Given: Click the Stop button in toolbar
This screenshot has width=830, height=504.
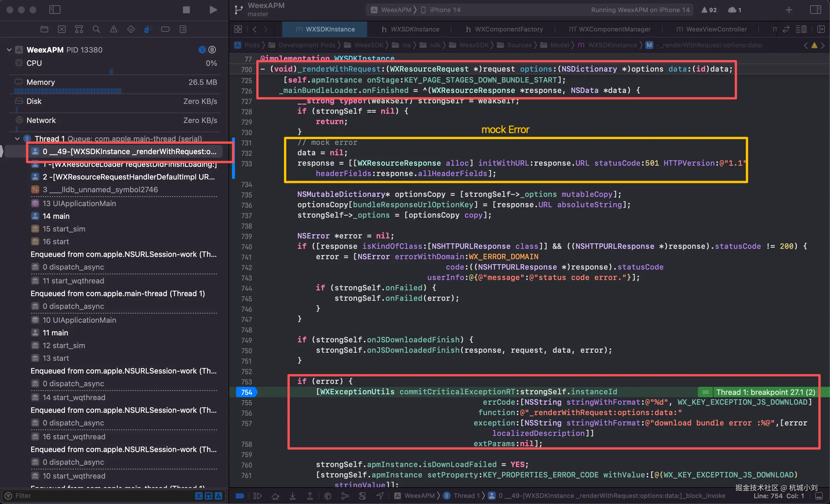Looking at the screenshot, I should tap(186, 10).
